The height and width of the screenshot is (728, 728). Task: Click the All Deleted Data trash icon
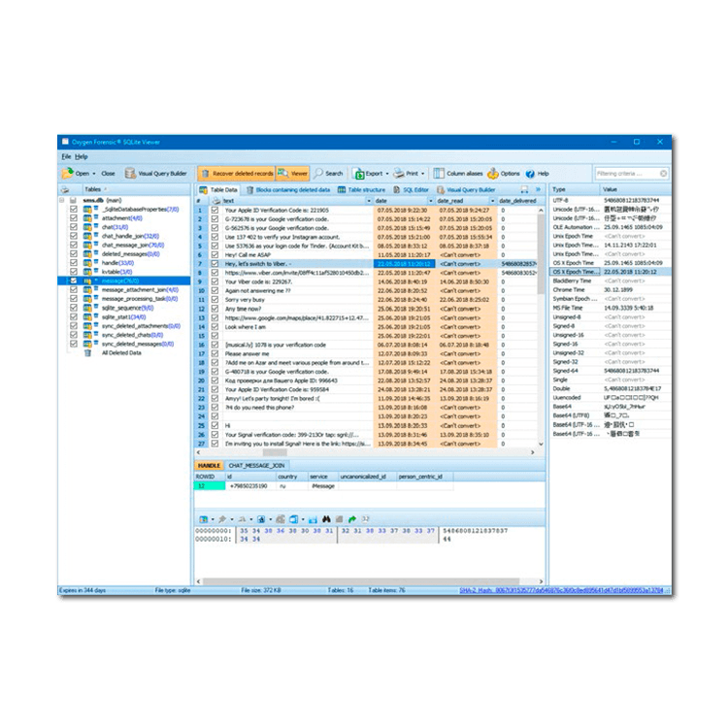click(88, 353)
